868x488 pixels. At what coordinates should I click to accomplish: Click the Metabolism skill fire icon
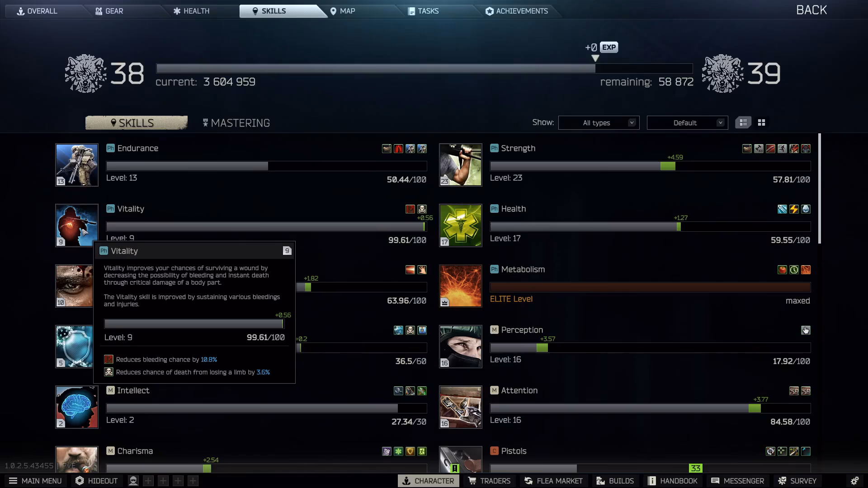[x=461, y=286]
